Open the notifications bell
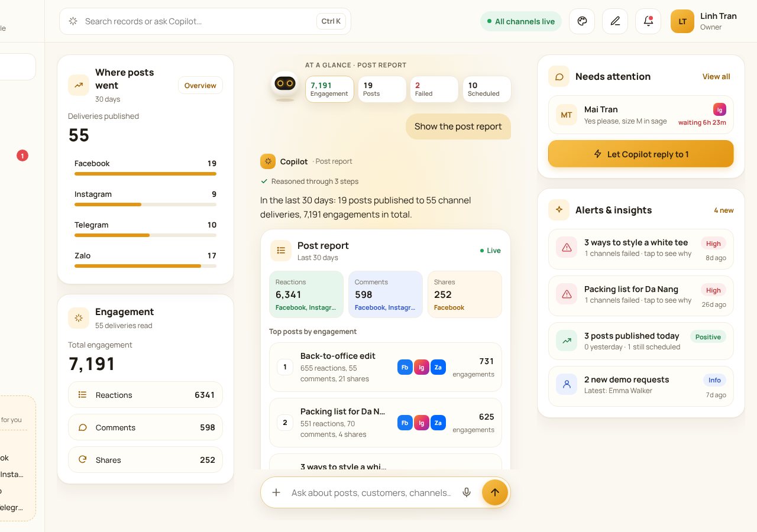Viewport: 757px width, 532px height. [x=648, y=21]
